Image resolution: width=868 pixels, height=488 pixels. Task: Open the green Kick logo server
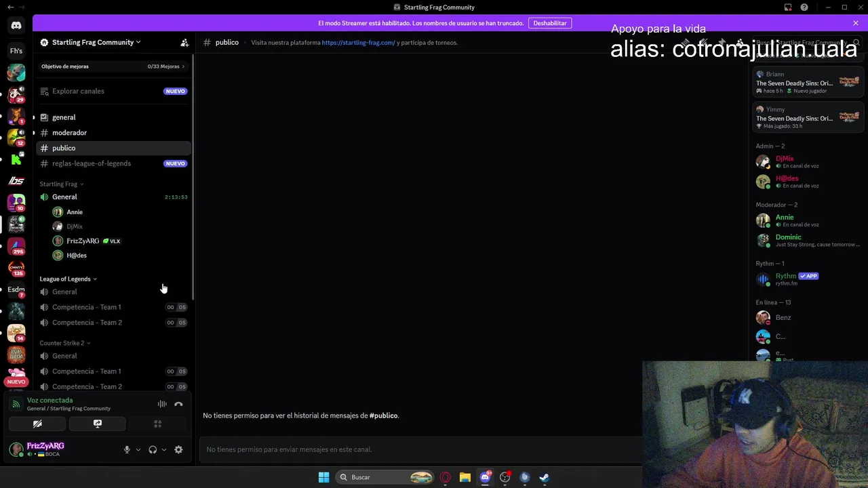pos(16,159)
